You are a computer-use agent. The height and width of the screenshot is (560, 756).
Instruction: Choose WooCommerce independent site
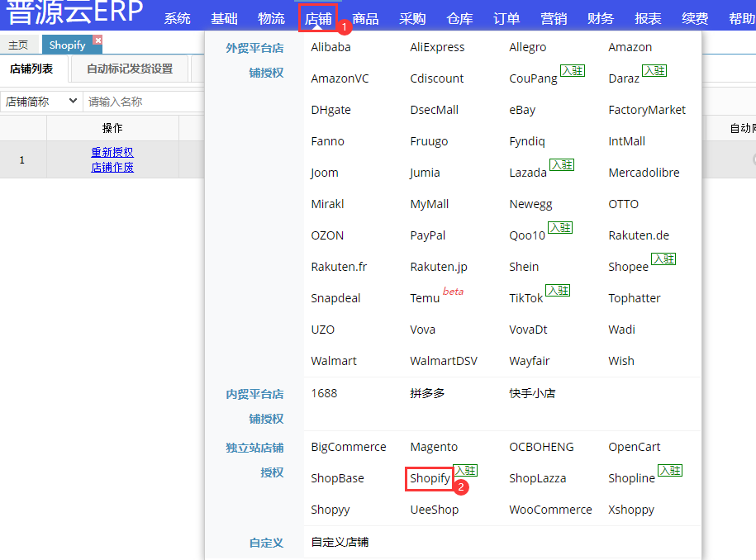(x=550, y=510)
